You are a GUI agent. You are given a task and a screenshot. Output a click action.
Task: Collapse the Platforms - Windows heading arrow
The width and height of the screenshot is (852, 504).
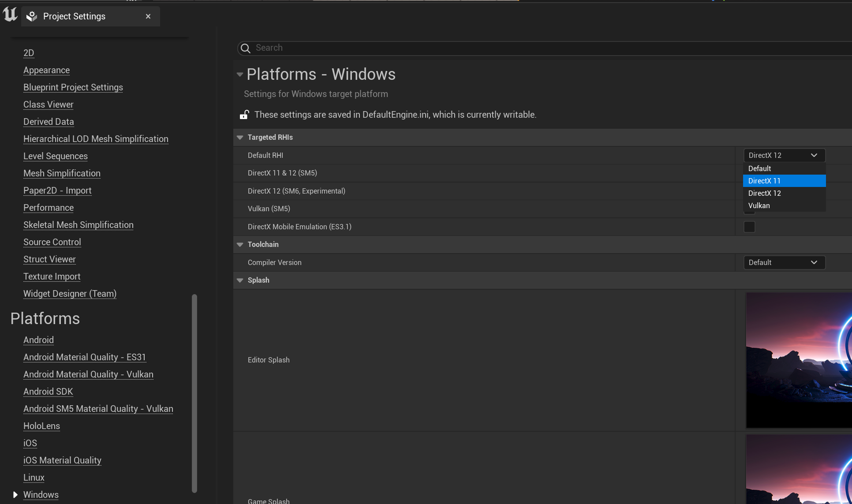[239, 75]
